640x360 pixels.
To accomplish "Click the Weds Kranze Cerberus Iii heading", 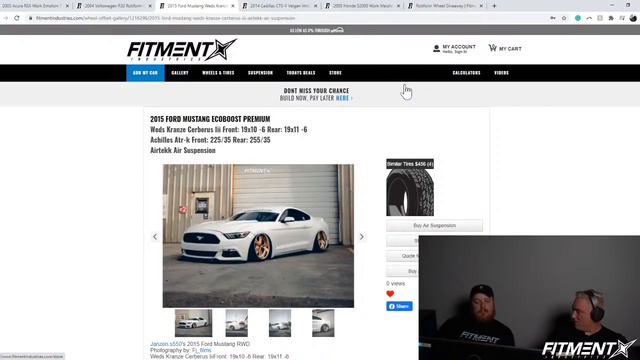I will pos(229,129).
